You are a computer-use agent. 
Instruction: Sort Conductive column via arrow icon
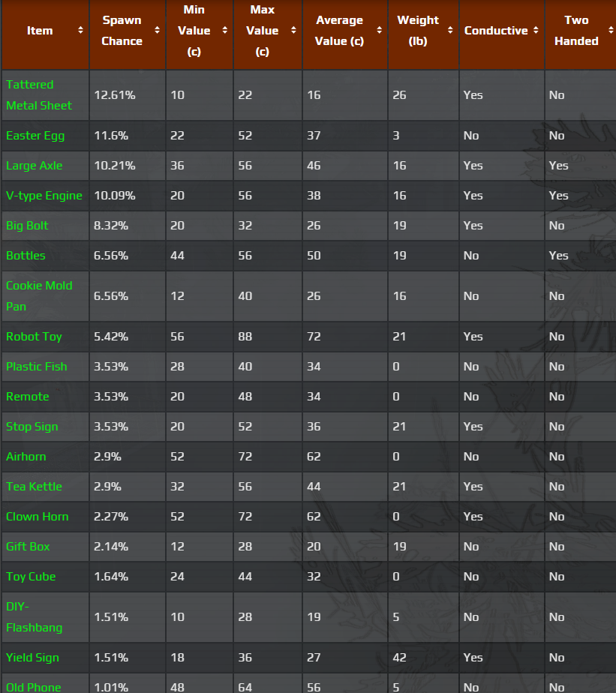(x=536, y=31)
